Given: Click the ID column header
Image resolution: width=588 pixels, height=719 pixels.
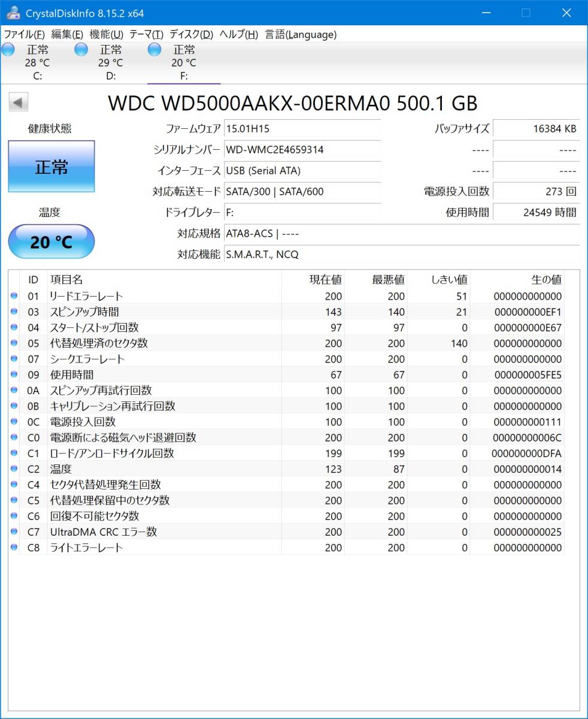Looking at the screenshot, I should coord(34,279).
